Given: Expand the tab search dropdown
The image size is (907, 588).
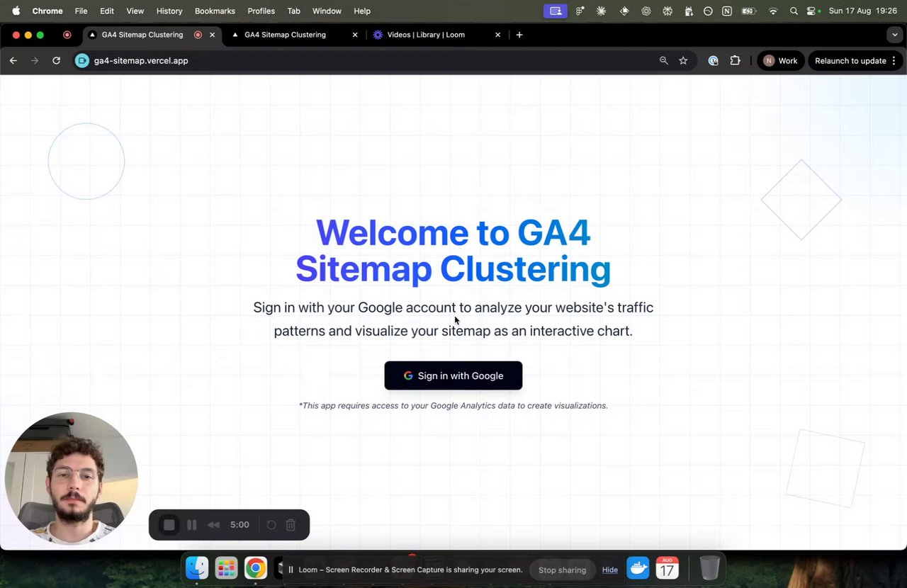Looking at the screenshot, I should tap(894, 35).
